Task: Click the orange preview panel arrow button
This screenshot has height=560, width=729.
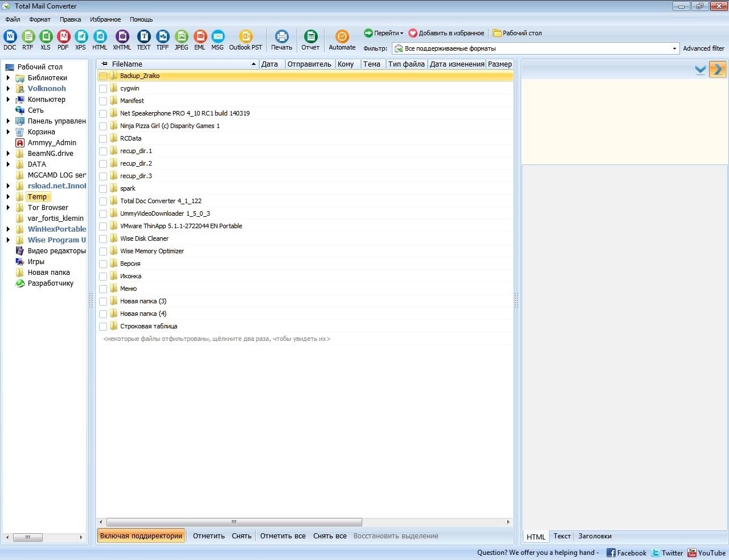Action: pyautogui.click(x=718, y=69)
